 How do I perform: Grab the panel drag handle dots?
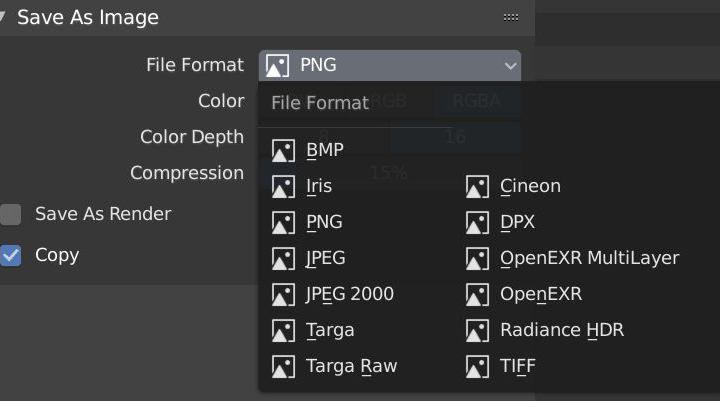click(511, 17)
